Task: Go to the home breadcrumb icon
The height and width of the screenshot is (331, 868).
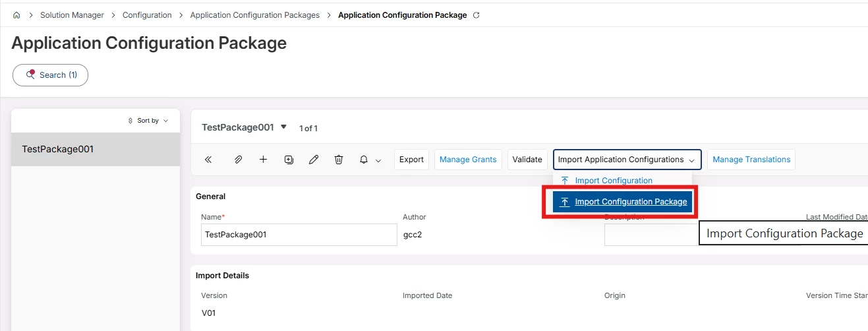Action: [16, 15]
